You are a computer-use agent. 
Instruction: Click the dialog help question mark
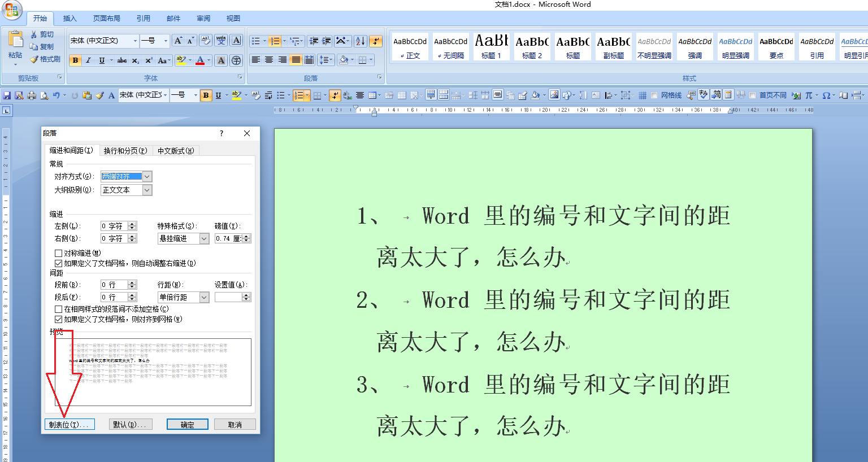222,133
